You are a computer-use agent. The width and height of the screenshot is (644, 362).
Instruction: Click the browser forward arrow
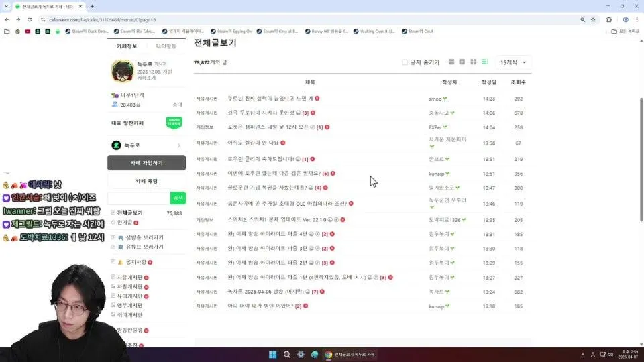point(18,19)
